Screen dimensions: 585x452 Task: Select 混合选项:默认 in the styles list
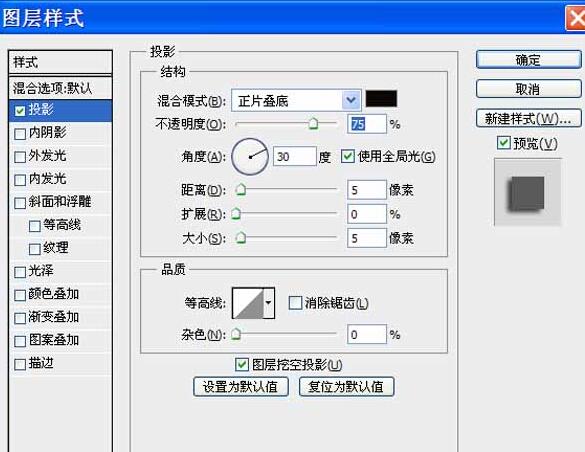pyautogui.click(x=60, y=88)
